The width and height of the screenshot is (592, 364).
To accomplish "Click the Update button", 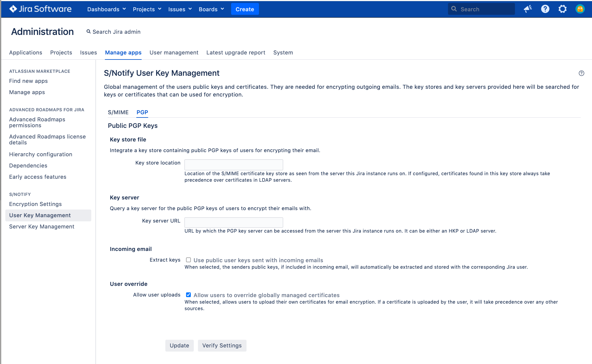I will 179,346.
